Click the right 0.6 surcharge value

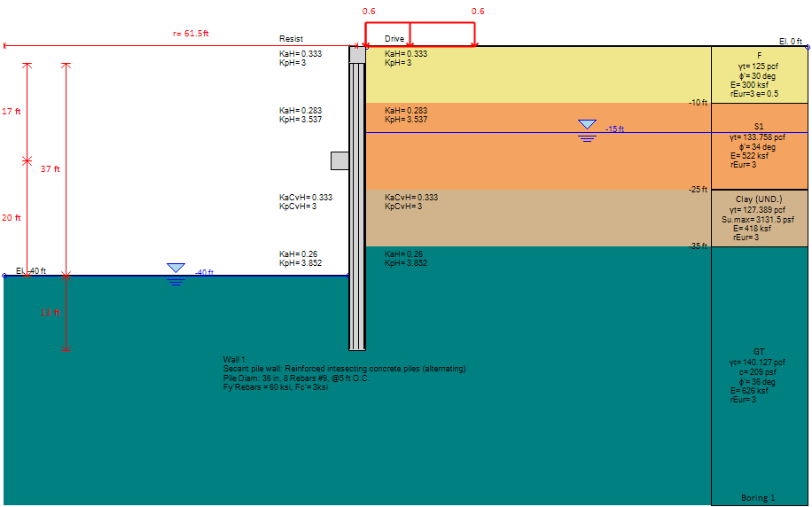tap(478, 12)
